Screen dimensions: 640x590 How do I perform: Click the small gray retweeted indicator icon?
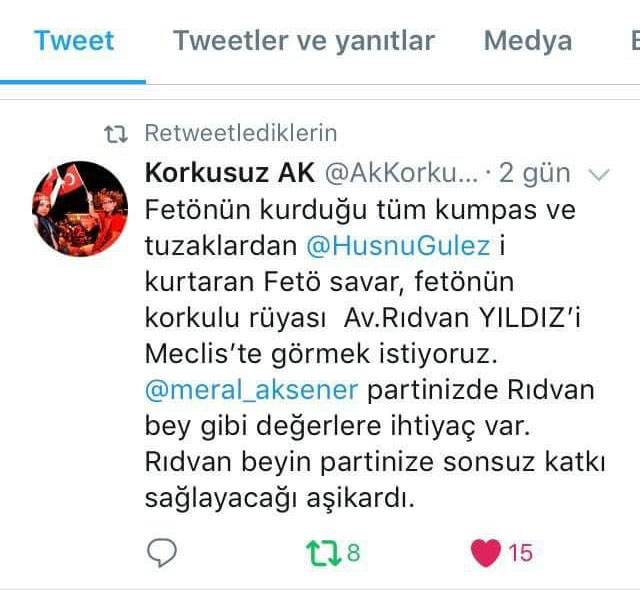pos(116,134)
